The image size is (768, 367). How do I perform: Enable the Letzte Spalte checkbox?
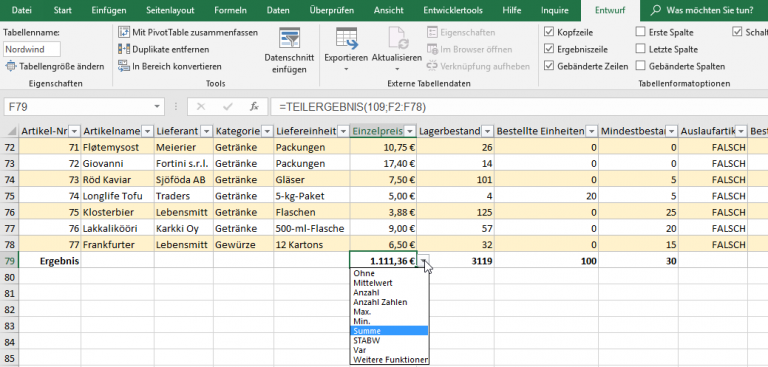(x=640, y=49)
